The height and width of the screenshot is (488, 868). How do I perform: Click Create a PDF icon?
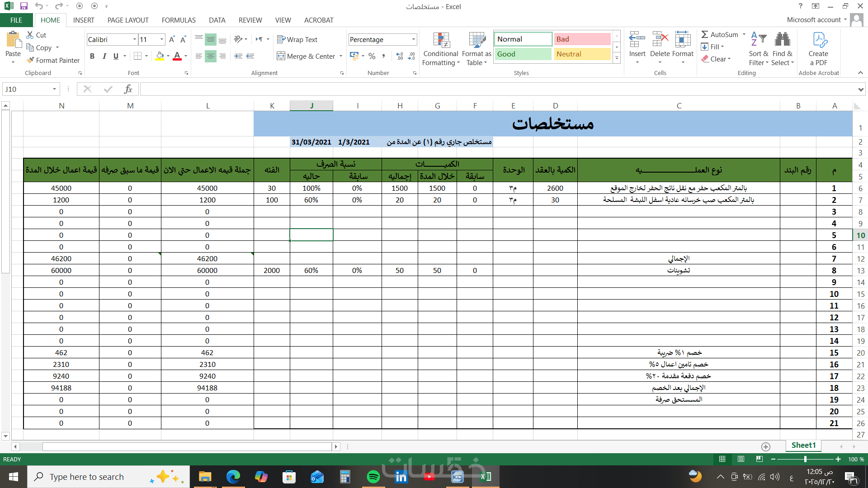(x=818, y=48)
